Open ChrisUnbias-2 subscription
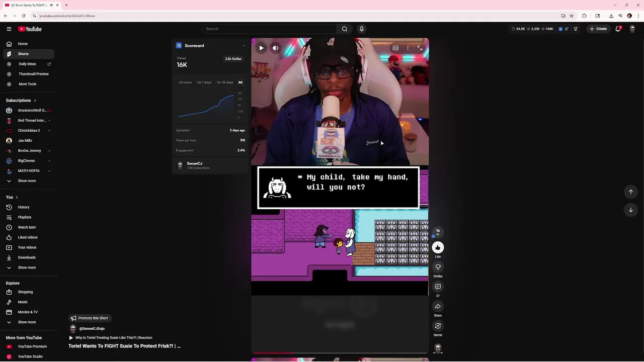The image size is (644, 362). click(29, 131)
